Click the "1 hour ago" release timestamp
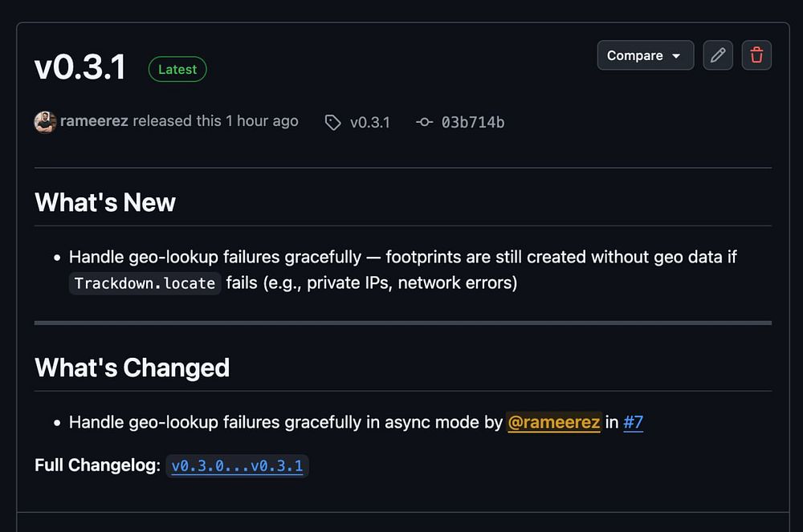This screenshot has width=803, height=532. 262,121
